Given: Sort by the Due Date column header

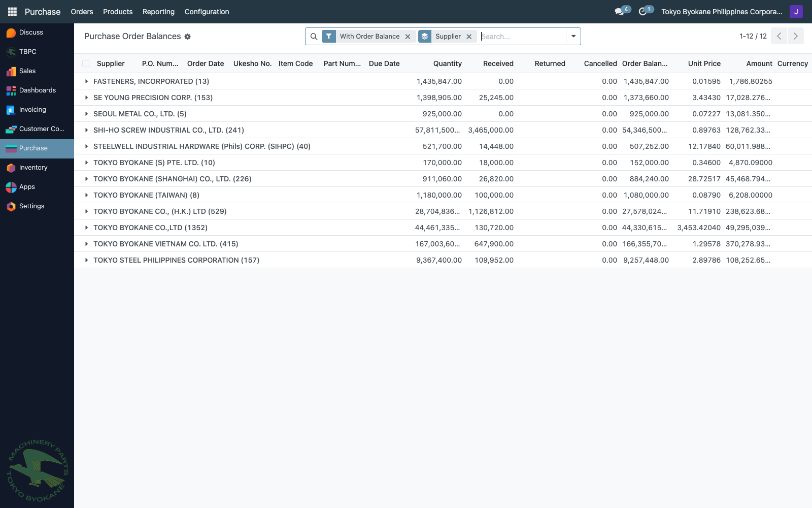Looking at the screenshot, I should pos(384,63).
